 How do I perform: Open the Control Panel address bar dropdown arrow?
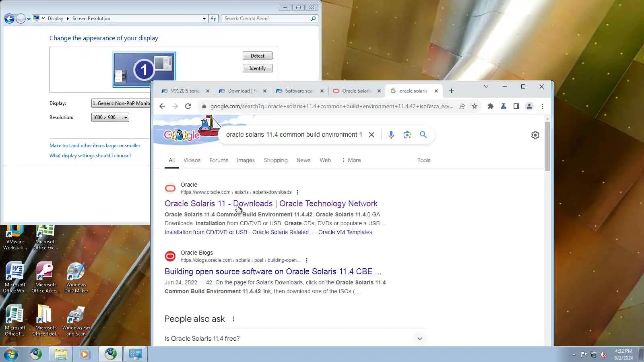click(x=204, y=19)
